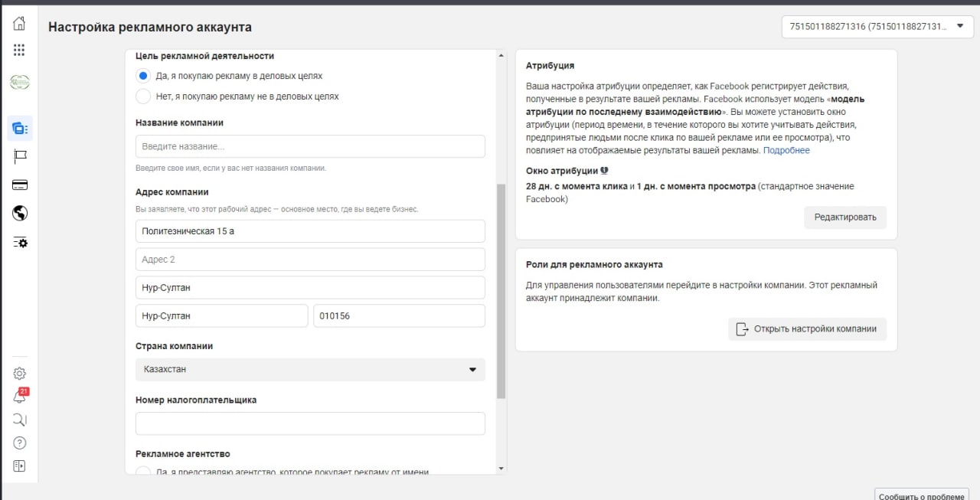Click the full-width Нур-Султан input
The width and height of the screenshot is (980, 500).
[x=310, y=288]
